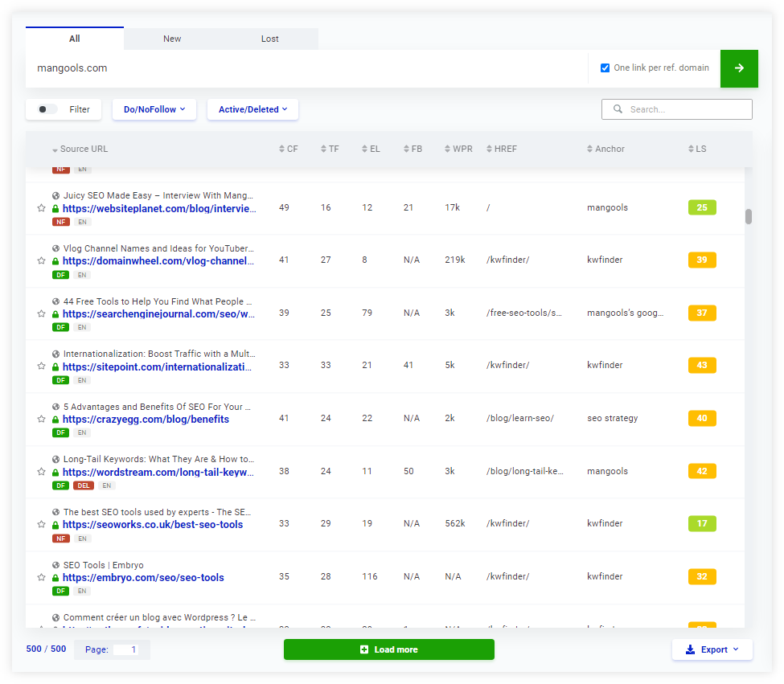Star the embryo.com backlink row

[42, 578]
